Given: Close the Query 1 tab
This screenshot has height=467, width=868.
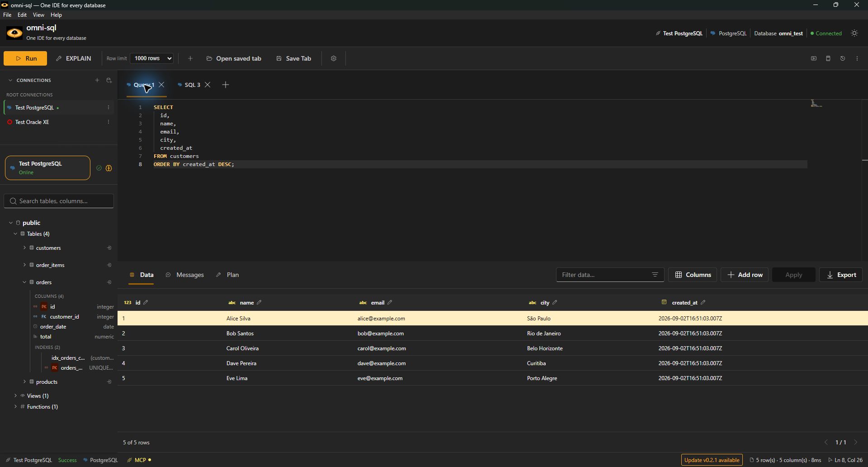Looking at the screenshot, I should click(161, 85).
